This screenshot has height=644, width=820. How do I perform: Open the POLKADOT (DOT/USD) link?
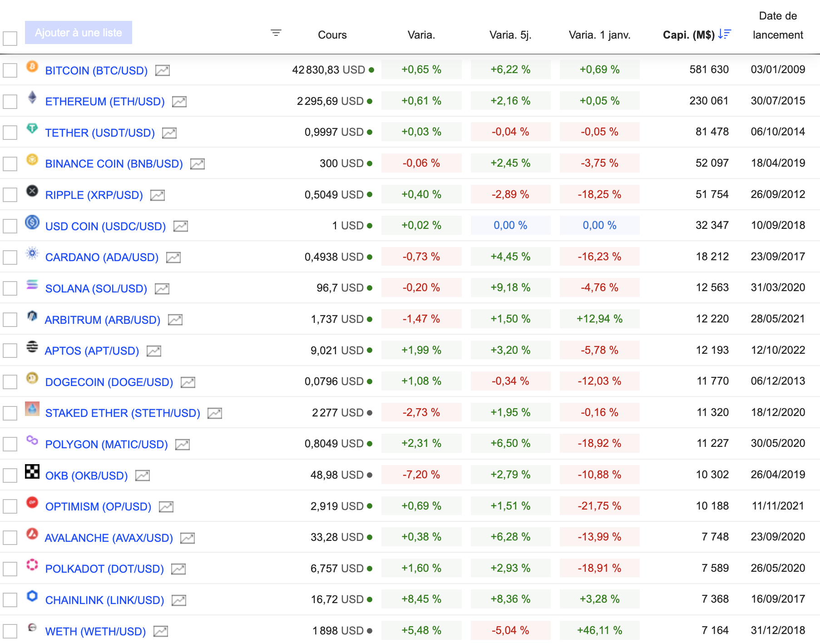(105, 569)
